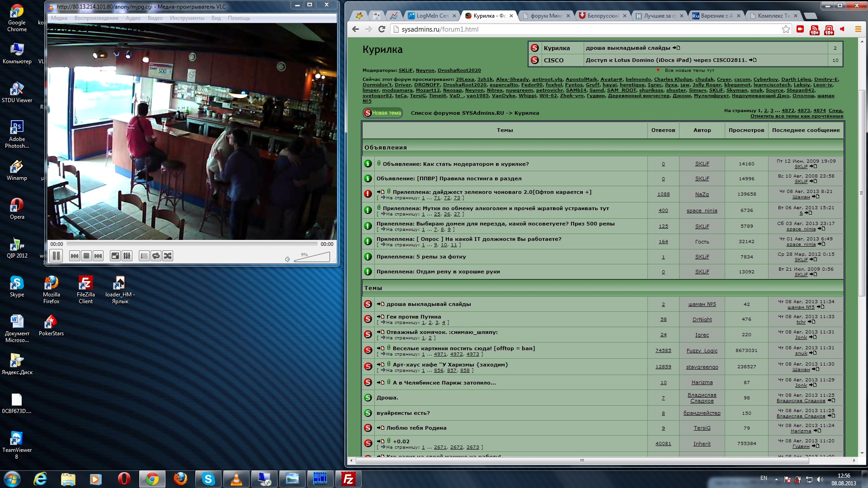Select the TeamViewer 8 desktop icon
Screen dimensions: 868x488
17,446
